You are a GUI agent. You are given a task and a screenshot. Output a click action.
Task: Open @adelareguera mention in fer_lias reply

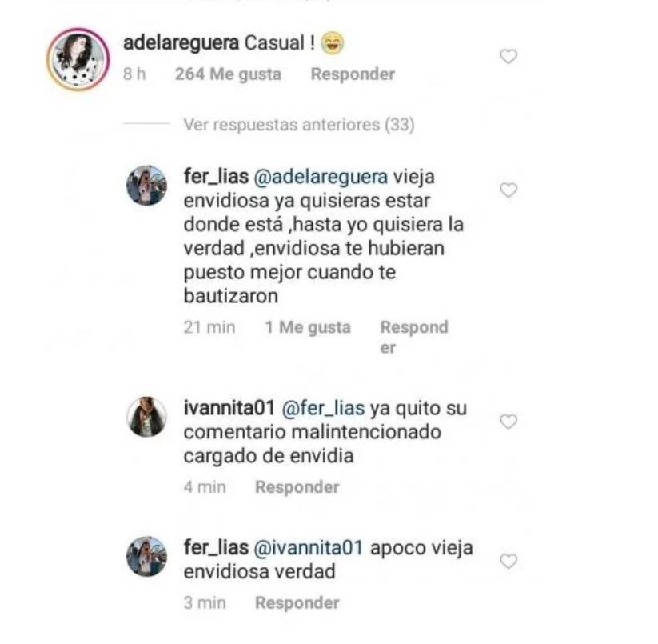coord(321,177)
